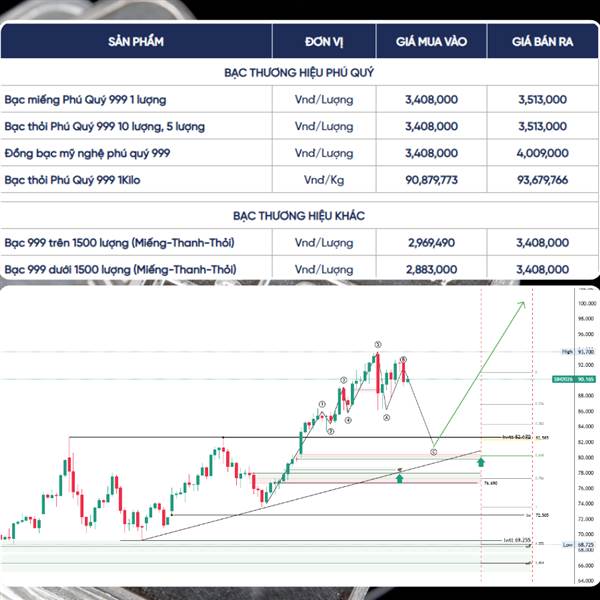This screenshot has width=600, height=600.
Task: Click the unit cell for Bạc 999 trên 1500 lượng
Action: [324, 243]
